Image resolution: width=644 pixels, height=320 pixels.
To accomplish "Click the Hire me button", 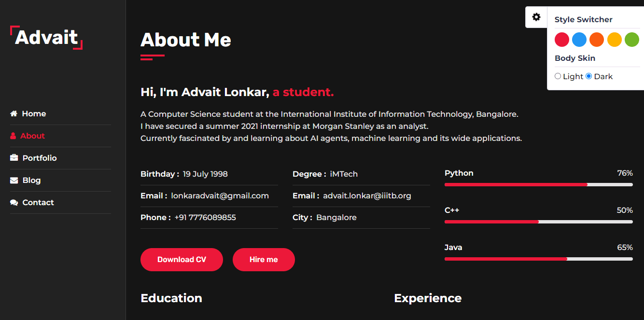I will click(264, 260).
